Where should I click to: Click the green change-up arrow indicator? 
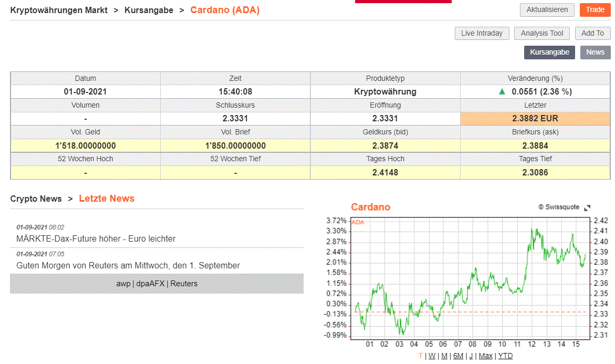coord(502,91)
